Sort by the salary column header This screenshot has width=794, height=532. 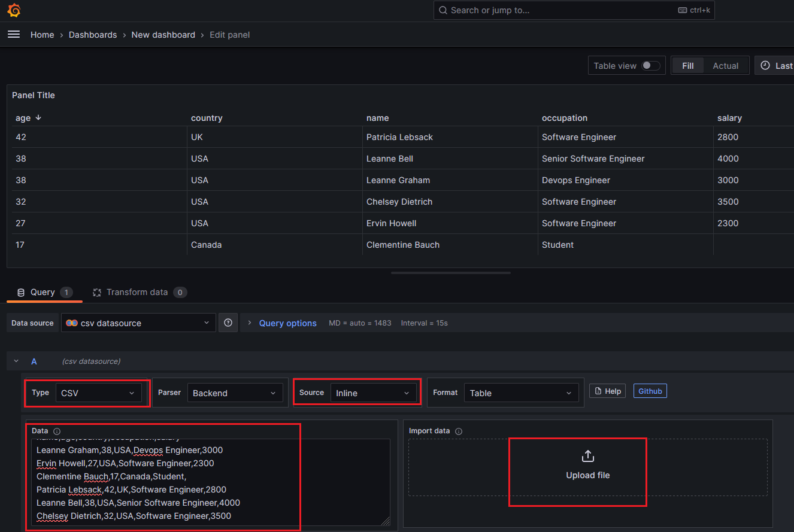tap(729, 118)
